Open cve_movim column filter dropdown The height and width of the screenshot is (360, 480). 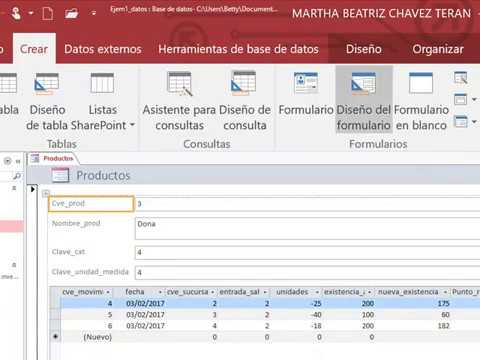point(108,292)
